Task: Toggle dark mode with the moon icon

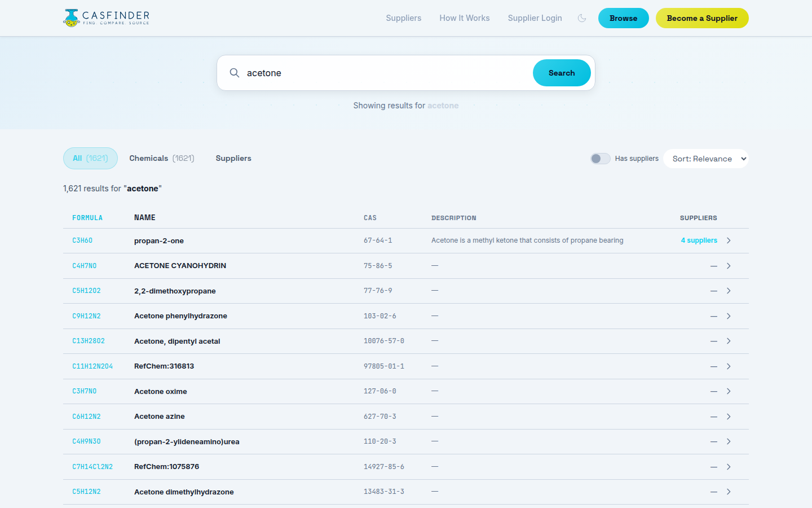Action: pos(581,18)
